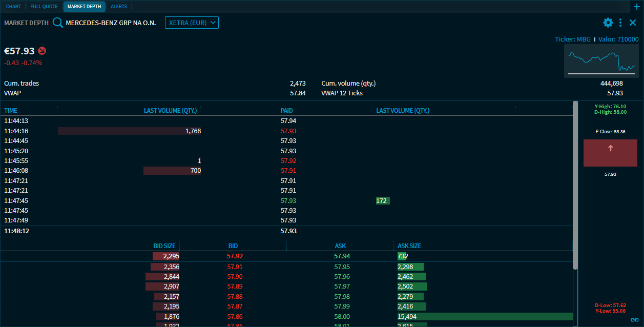Click the red price arrow box
Screen dimensions: 644x327
point(610,153)
